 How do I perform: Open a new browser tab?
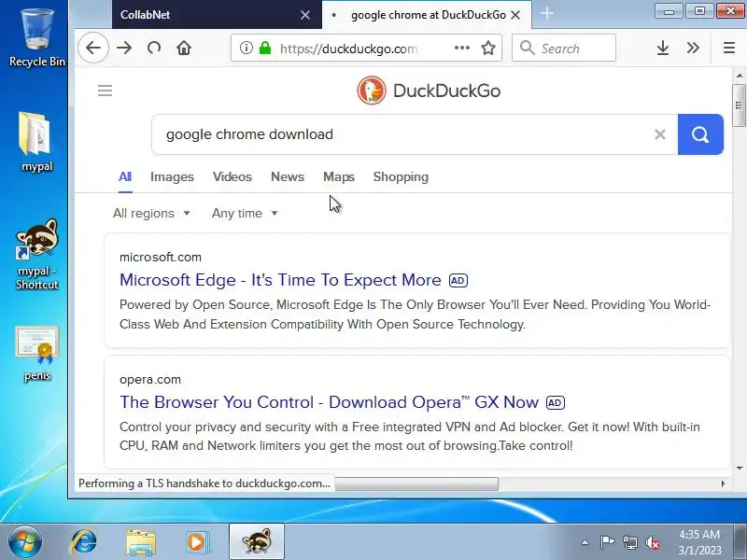point(547,13)
